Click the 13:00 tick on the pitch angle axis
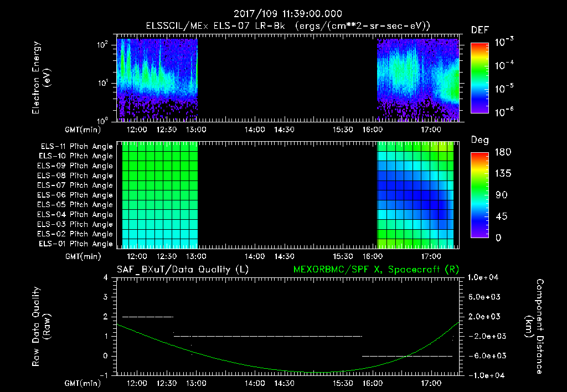The image size is (567, 392). point(196,256)
